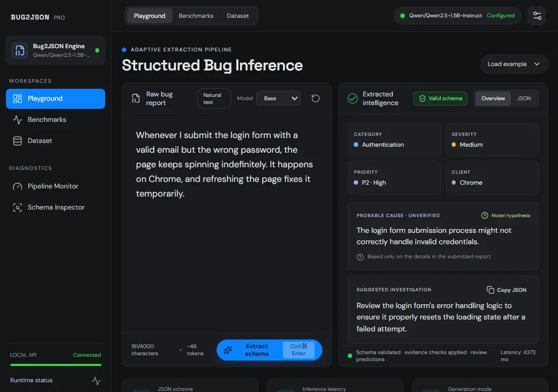558x392 pixels.
Task: Click the Probable Cause hypothesis text
Action: point(434,236)
